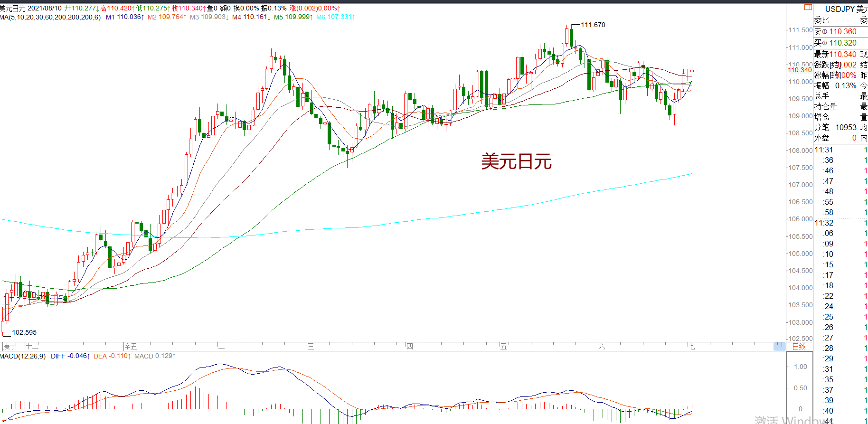Image resolution: width=868 pixels, height=424 pixels.
Task: Click the 外盘 row label
Action: coord(821,138)
